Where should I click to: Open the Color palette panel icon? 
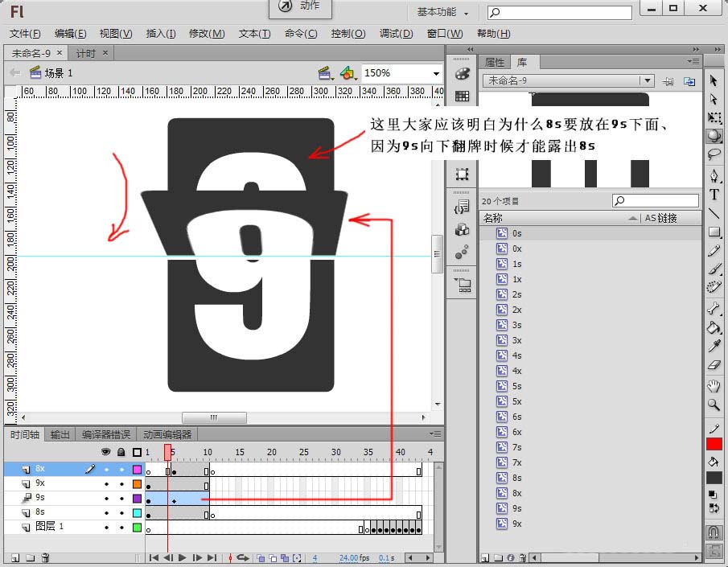(x=462, y=73)
